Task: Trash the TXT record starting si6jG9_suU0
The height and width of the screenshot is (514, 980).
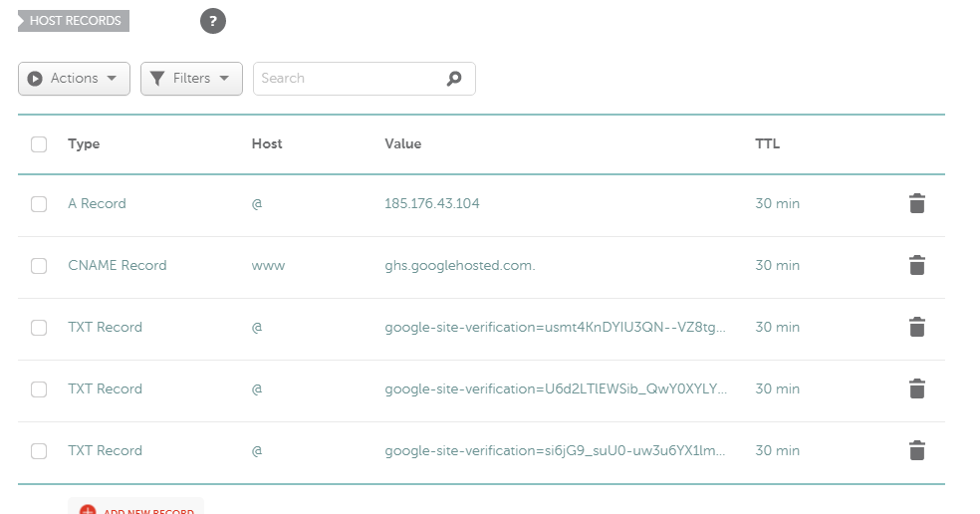Action: (917, 450)
